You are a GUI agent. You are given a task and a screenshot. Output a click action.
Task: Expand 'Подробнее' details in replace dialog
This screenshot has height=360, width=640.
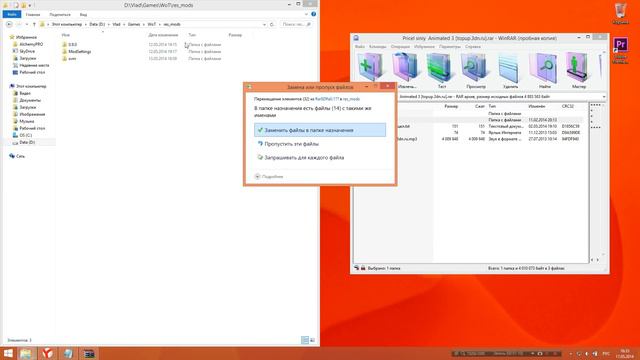tap(269, 177)
